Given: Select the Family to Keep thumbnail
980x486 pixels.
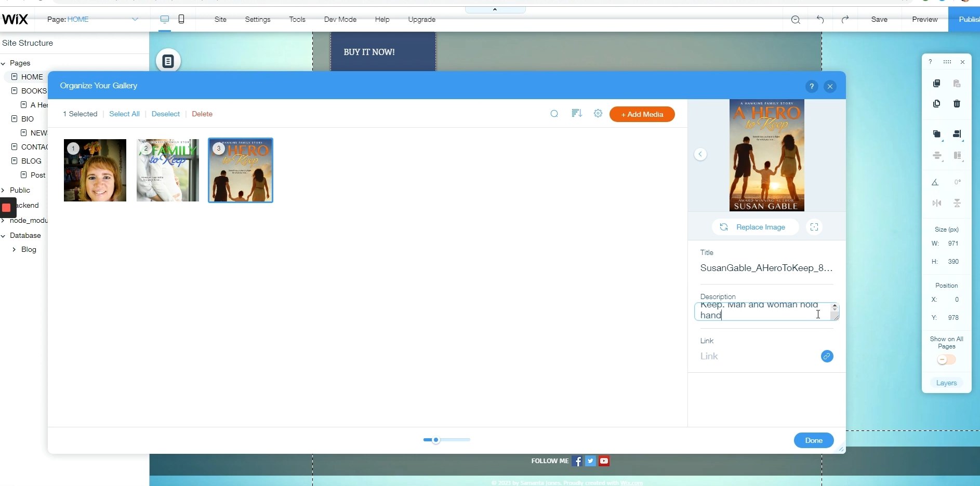Looking at the screenshot, I should (168, 170).
